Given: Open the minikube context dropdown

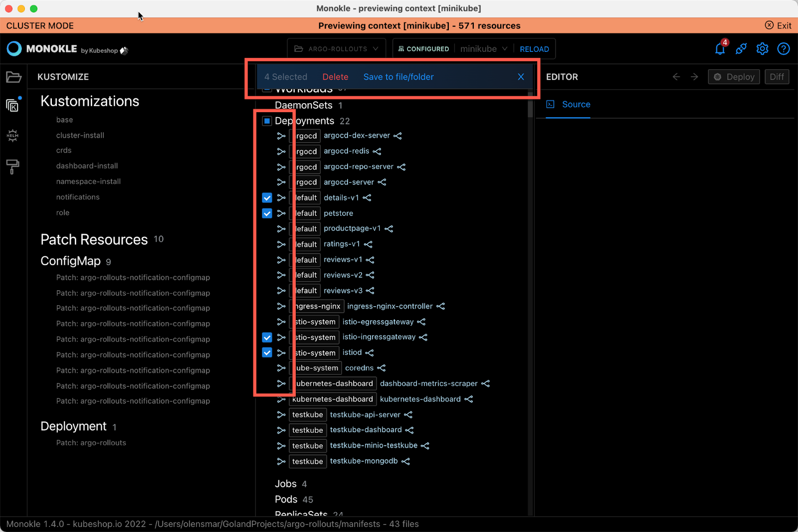Looking at the screenshot, I should click(484, 49).
